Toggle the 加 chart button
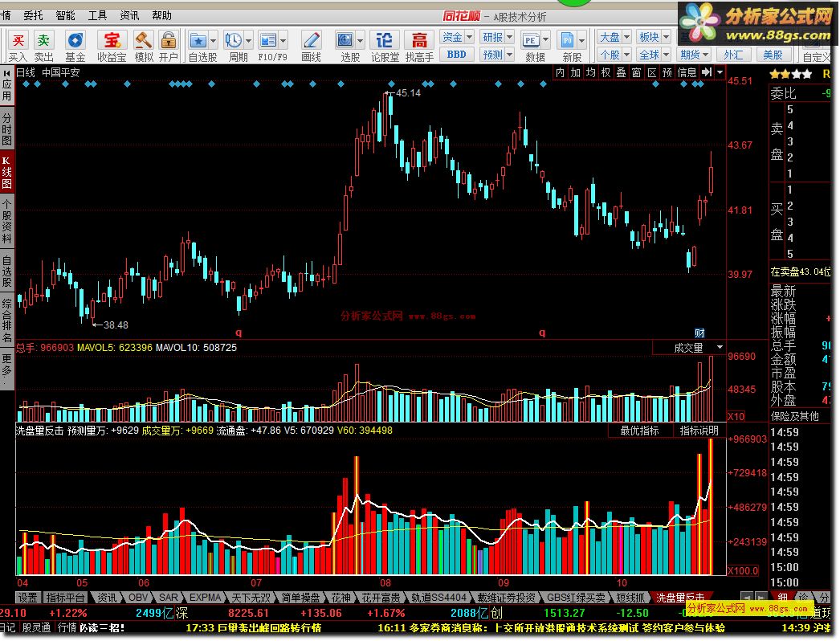The height and width of the screenshot is (641, 840). [575, 72]
